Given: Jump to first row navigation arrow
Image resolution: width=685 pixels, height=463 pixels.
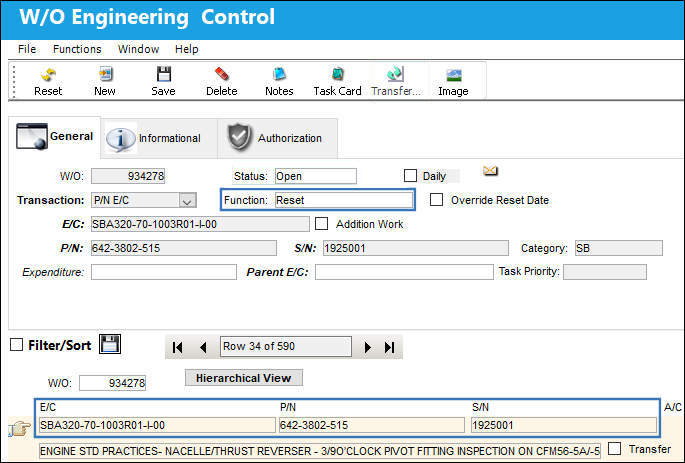Looking at the screenshot, I should [177, 347].
